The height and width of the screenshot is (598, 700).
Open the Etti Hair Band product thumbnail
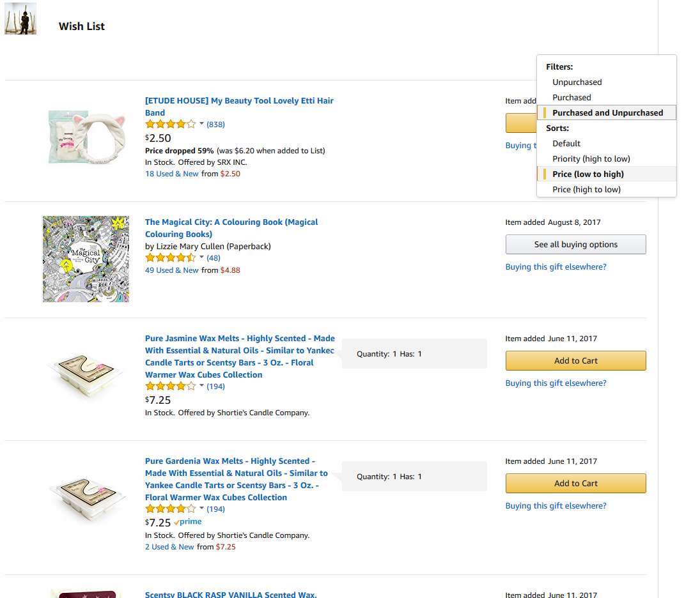coord(87,137)
